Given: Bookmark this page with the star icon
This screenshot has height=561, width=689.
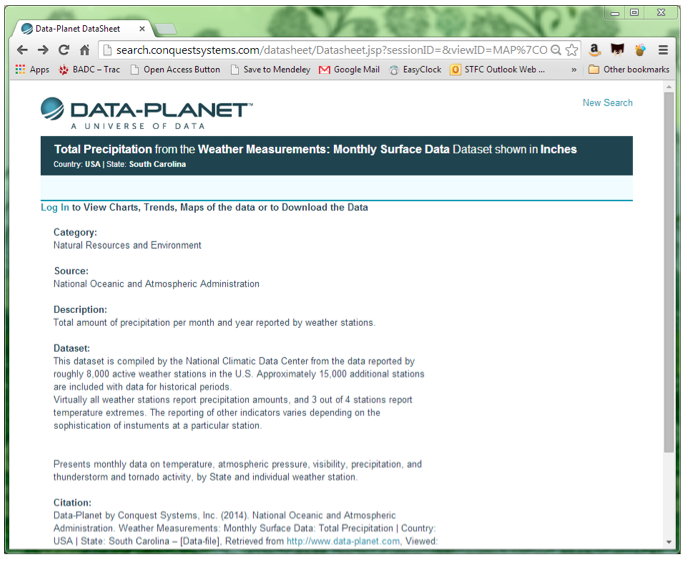Looking at the screenshot, I should [571, 50].
